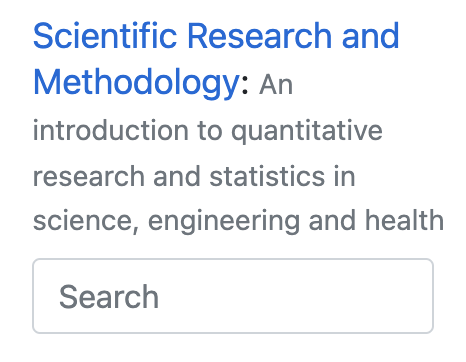Image resolution: width=466 pixels, height=362 pixels.
Task: Click the word engineering in the description
Action: point(224,222)
